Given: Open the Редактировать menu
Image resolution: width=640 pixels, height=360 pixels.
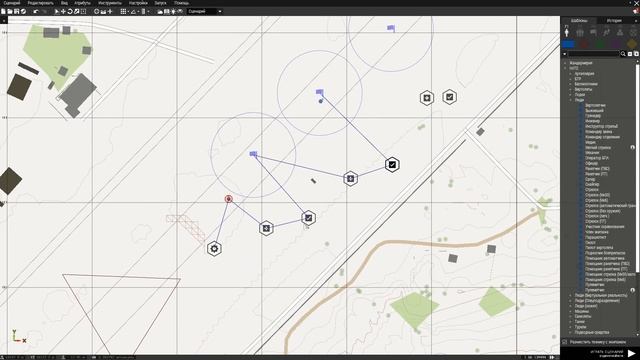Looking at the screenshot, I should click(x=40, y=3).
